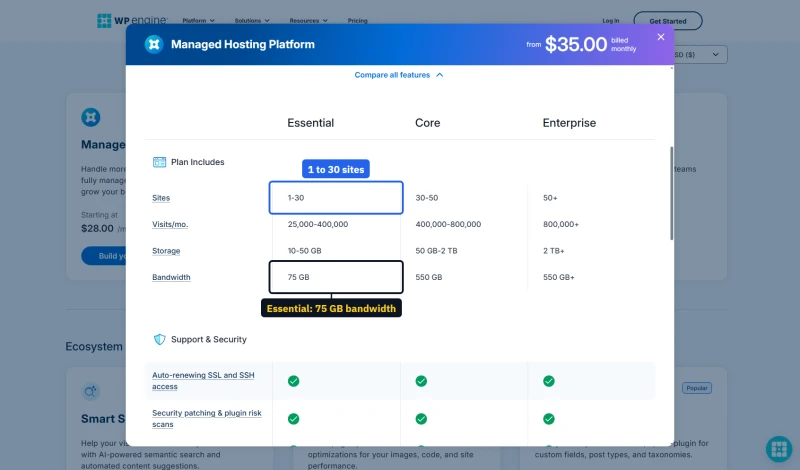Click the Log in link

pyautogui.click(x=610, y=21)
